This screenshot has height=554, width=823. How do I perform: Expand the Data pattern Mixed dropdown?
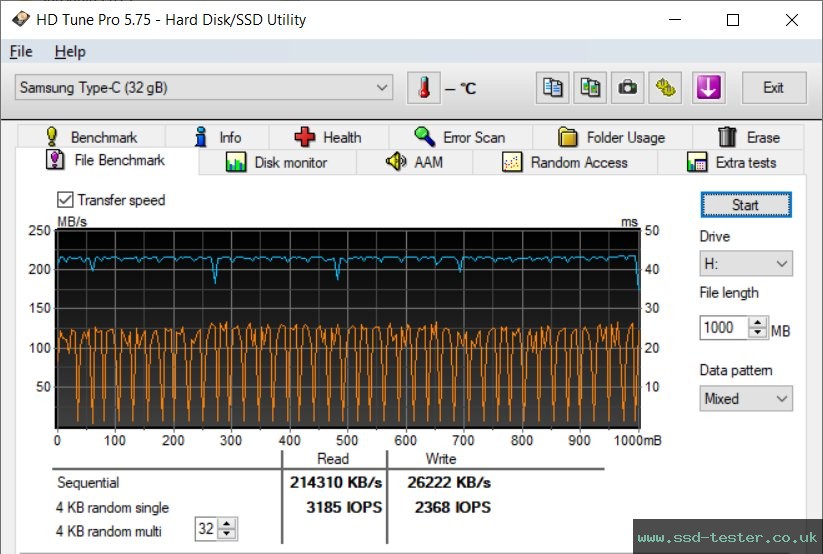(x=746, y=399)
